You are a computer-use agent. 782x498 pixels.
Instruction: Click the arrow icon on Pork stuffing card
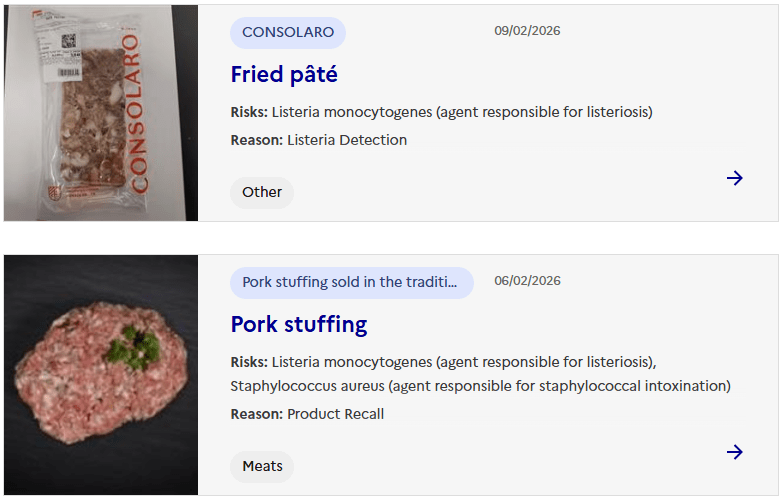(735, 452)
